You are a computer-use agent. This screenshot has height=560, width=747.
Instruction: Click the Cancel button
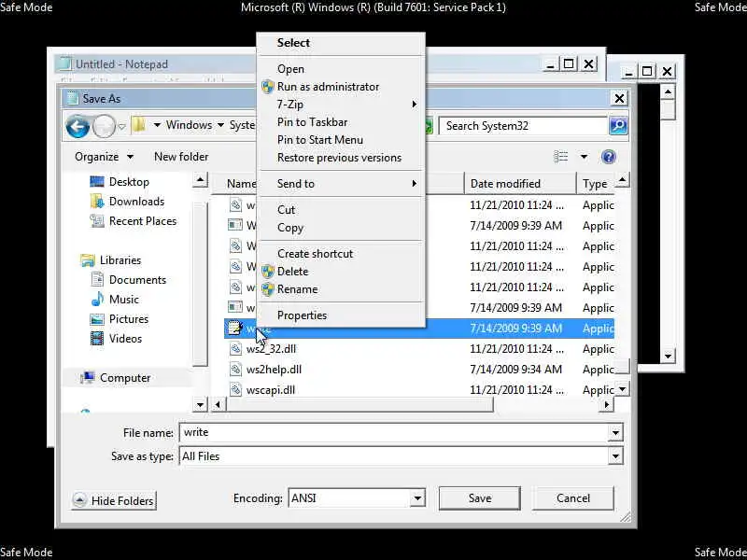(573, 498)
